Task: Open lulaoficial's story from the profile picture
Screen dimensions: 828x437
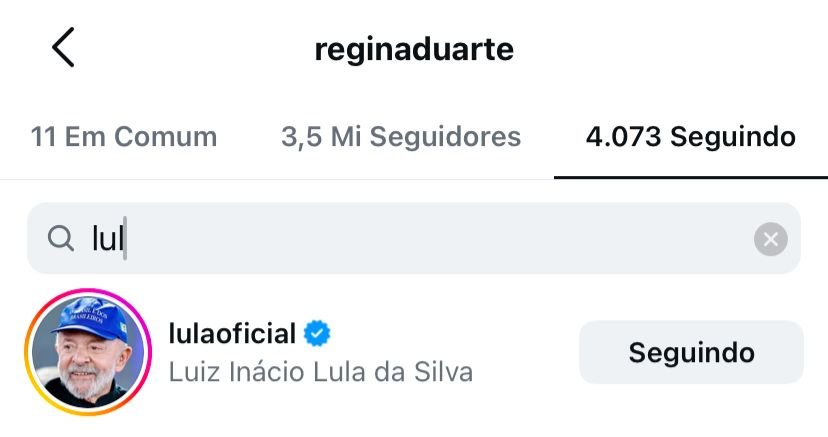Action: click(85, 352)
